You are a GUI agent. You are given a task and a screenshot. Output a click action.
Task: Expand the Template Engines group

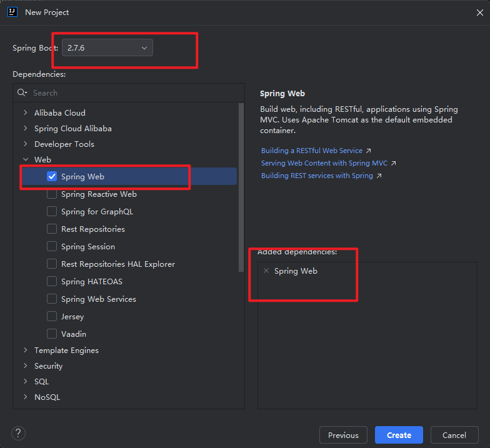26,350
